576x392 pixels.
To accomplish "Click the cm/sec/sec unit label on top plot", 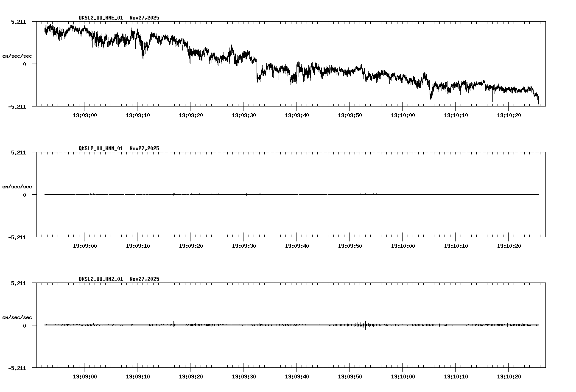I will (18, 56).
